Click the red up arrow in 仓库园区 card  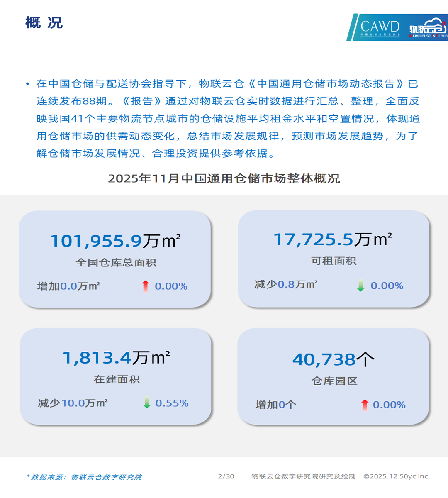coord(365,405)
